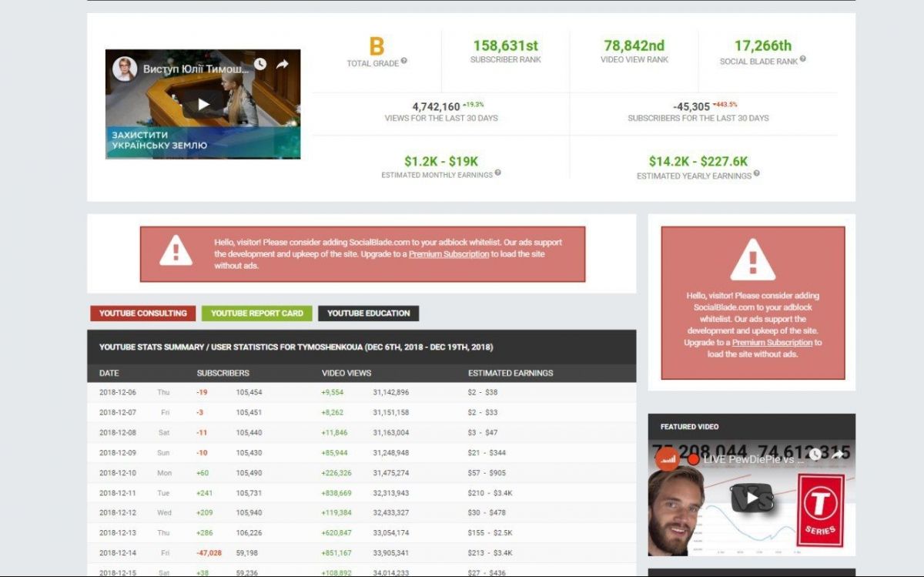Play the PewDiePie vs T-Series featured video

pyautogui.click(x=752, y=498)
